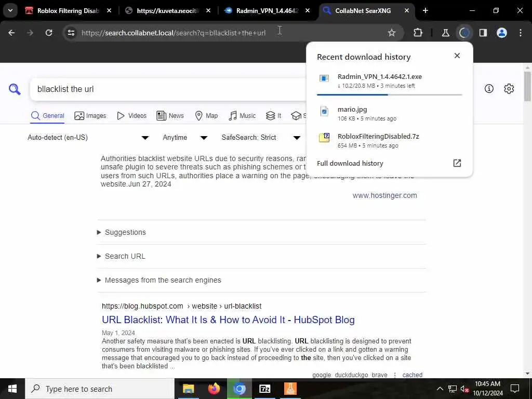Open SearXNG preferences gear icon
The image size is (532, 399).
tap(509, 88)
